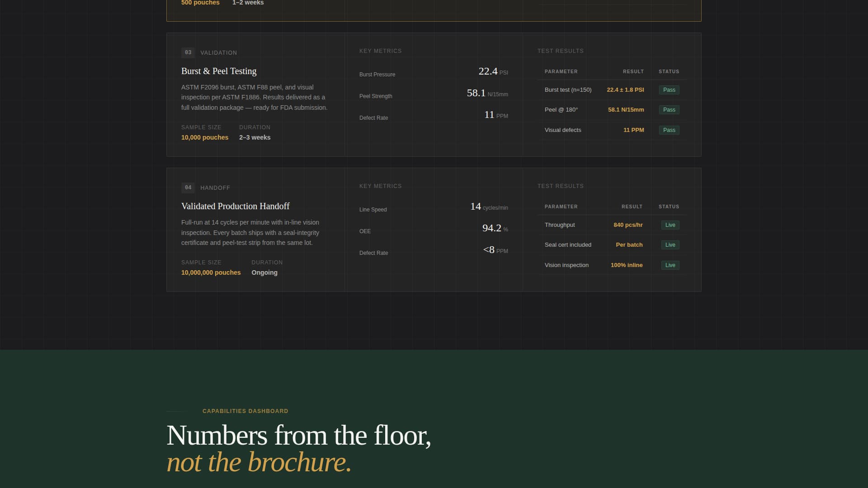Click Pass badge for Peel @ 180° row
This screenshot has height=488, width=868.
click(x=669, y=110)
